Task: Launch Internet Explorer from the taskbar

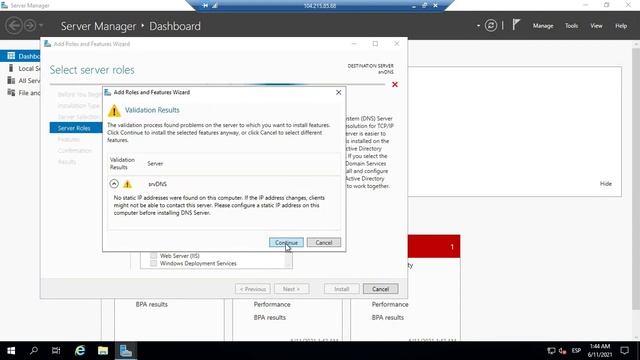Action: [x=80, y=351]
